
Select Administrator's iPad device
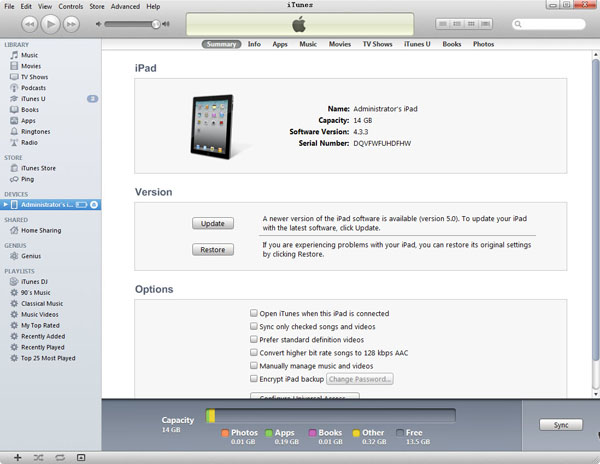51,205
